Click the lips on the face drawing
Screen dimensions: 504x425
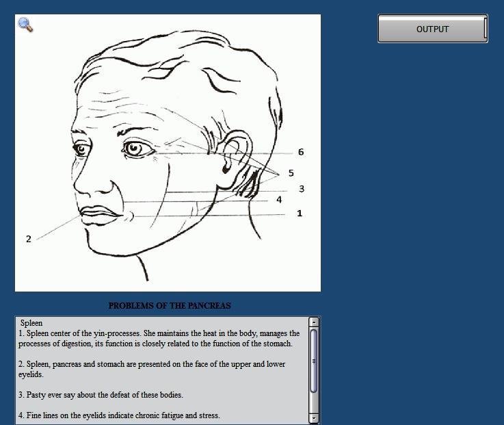[x=99, y=215]
